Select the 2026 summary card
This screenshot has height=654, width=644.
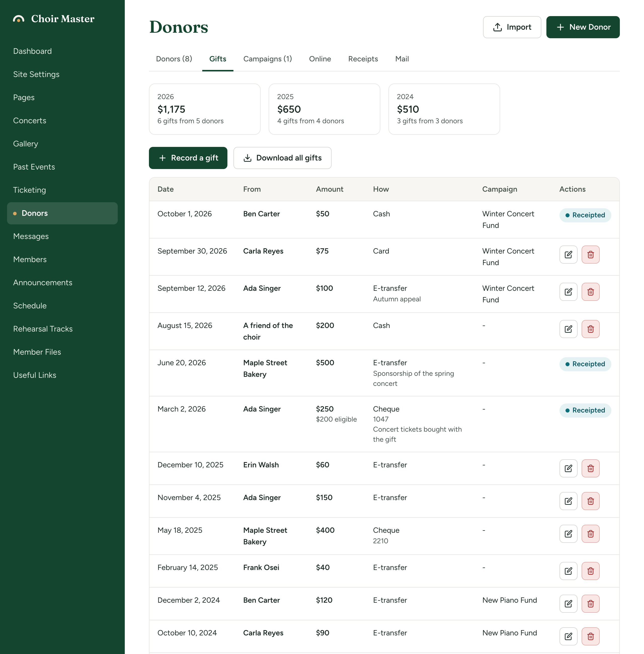205,109
